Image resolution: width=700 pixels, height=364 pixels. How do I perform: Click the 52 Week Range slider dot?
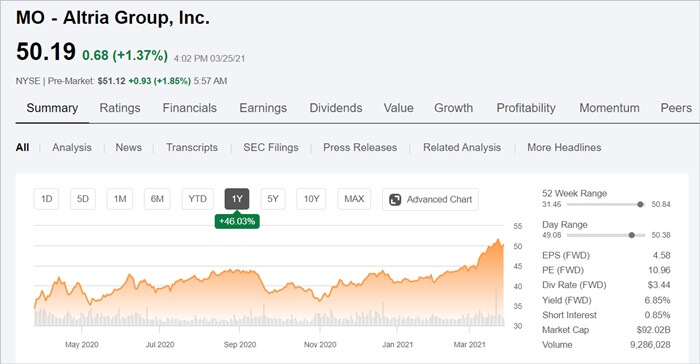[641, 205]
